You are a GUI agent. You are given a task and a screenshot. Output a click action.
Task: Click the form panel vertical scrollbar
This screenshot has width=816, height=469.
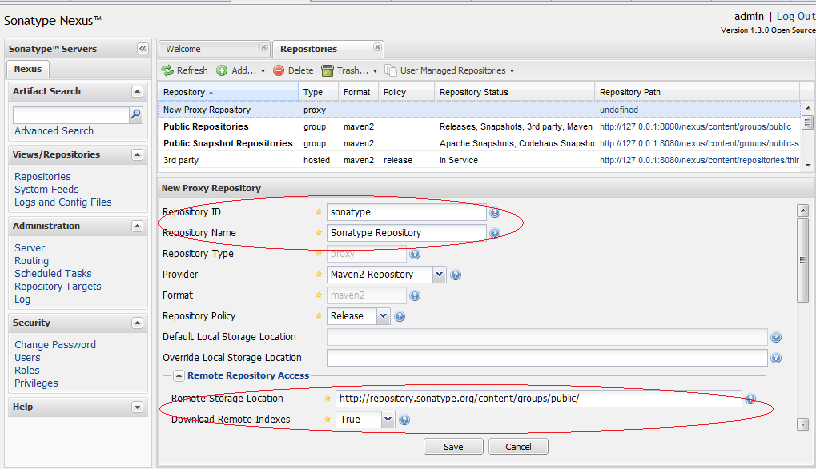[803, 318]
